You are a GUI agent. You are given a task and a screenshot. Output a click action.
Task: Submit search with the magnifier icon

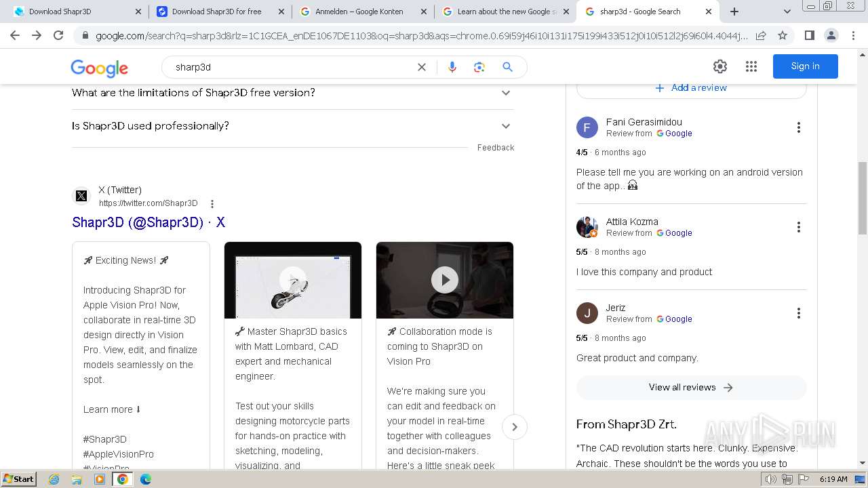(507, 67)
